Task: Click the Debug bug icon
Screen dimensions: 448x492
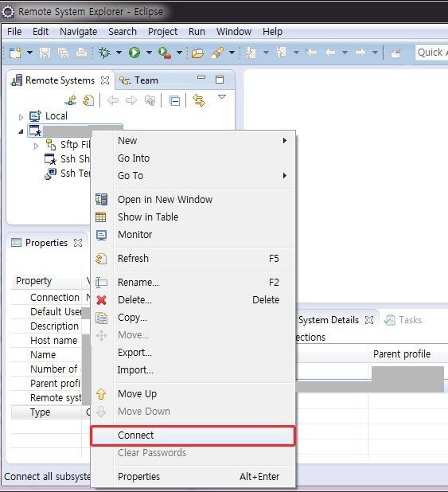Action: pos(104,53)
